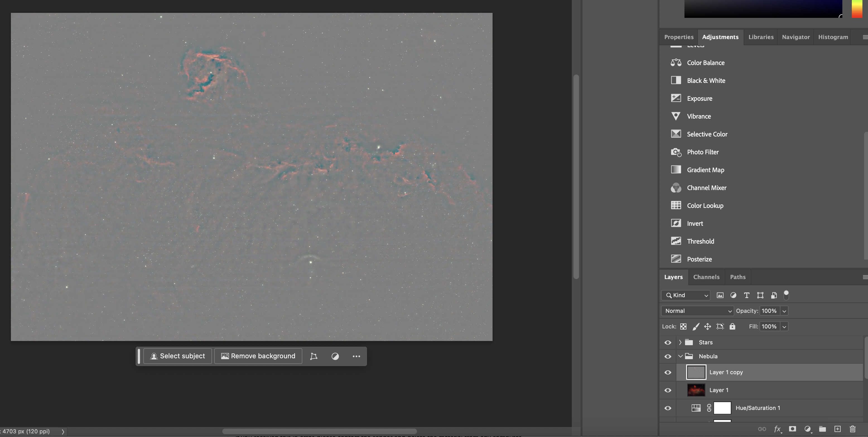Open the Histogram panel tab
Image resolution: width=868 pixels, height=437 pixels.
pyautogui.click(x=833, y=37)
